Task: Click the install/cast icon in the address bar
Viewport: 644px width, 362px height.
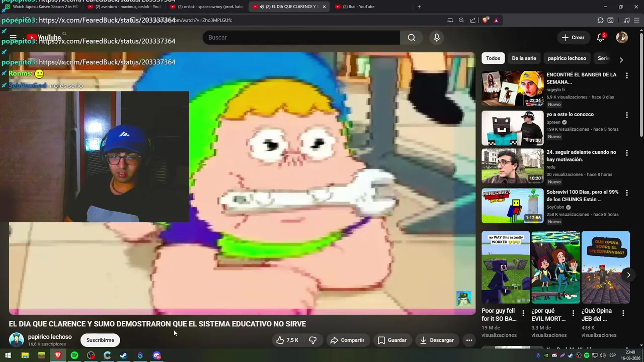Action: (450, 20)
